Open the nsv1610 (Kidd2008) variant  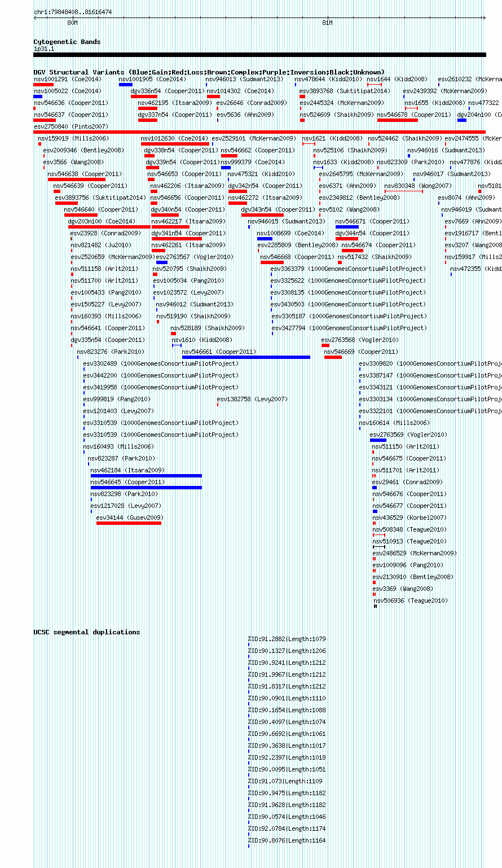coord(202,340)
